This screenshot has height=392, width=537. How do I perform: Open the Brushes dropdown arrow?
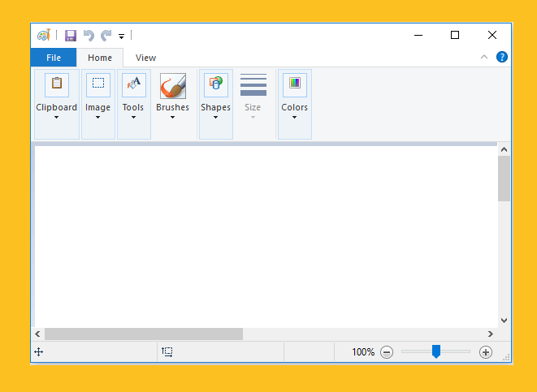click(x=172, y=118)
